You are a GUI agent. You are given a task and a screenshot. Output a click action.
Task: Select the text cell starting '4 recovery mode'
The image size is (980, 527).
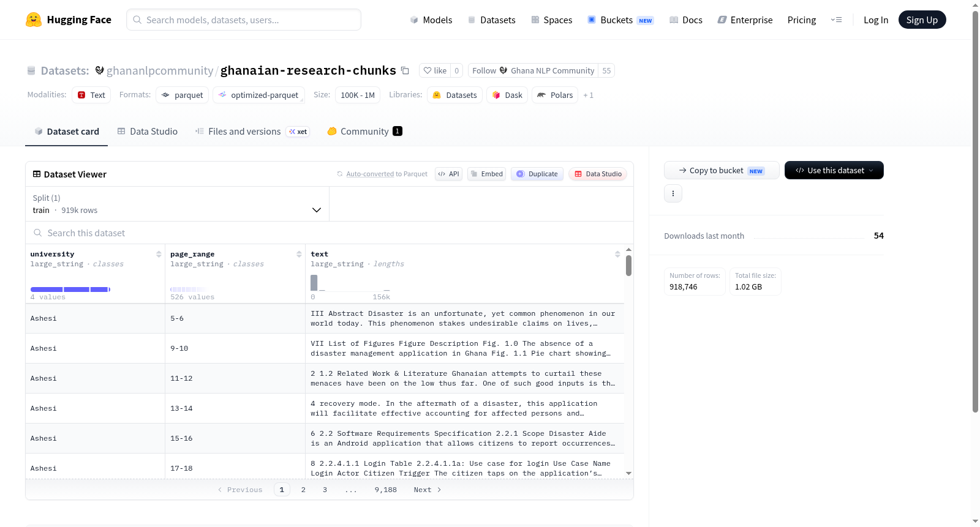465,408
